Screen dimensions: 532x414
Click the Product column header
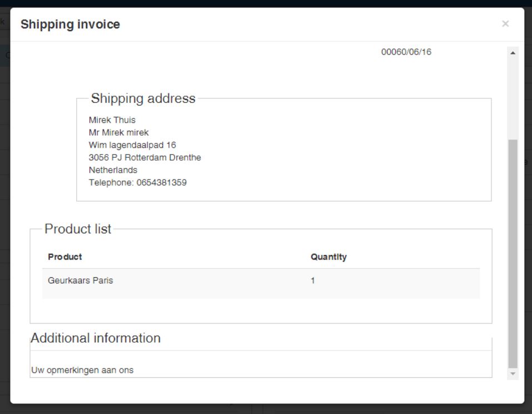coord(65,257)
